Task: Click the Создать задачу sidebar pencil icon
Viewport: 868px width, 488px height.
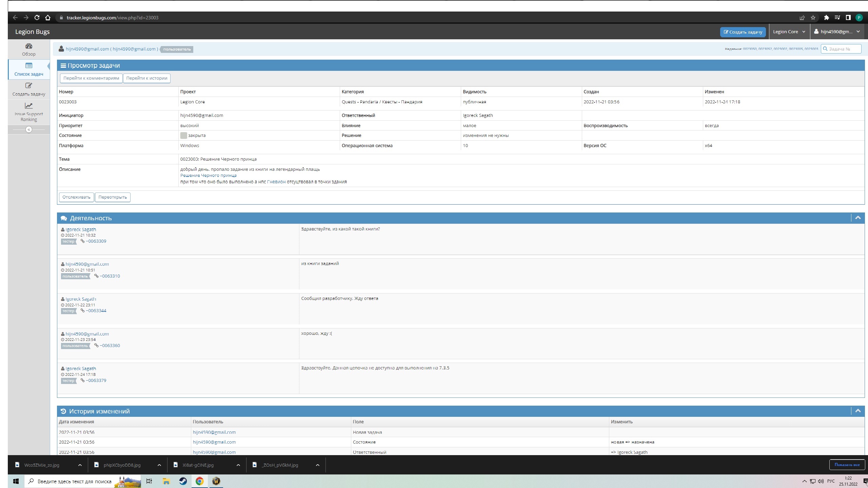Action: coord(29,86)
